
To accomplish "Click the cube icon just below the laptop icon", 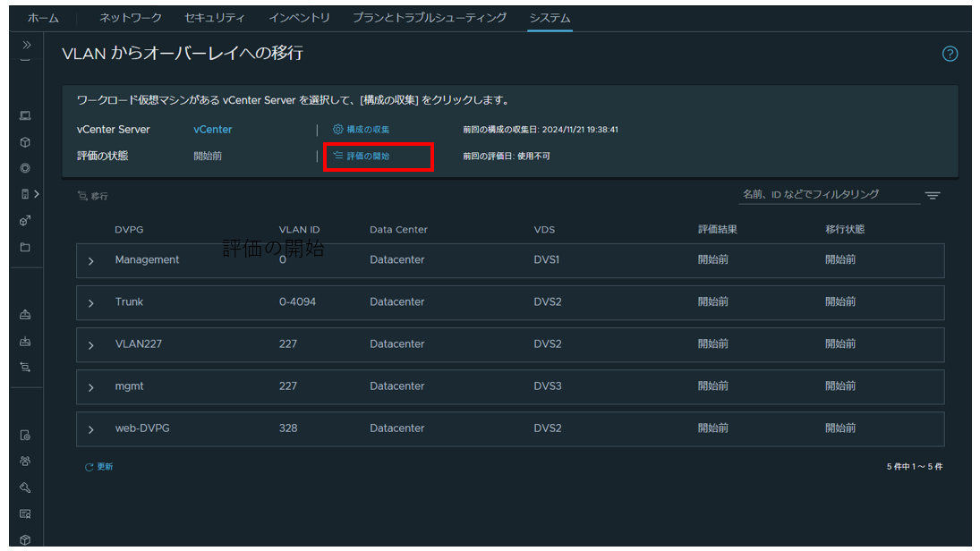I will [25, 142].
